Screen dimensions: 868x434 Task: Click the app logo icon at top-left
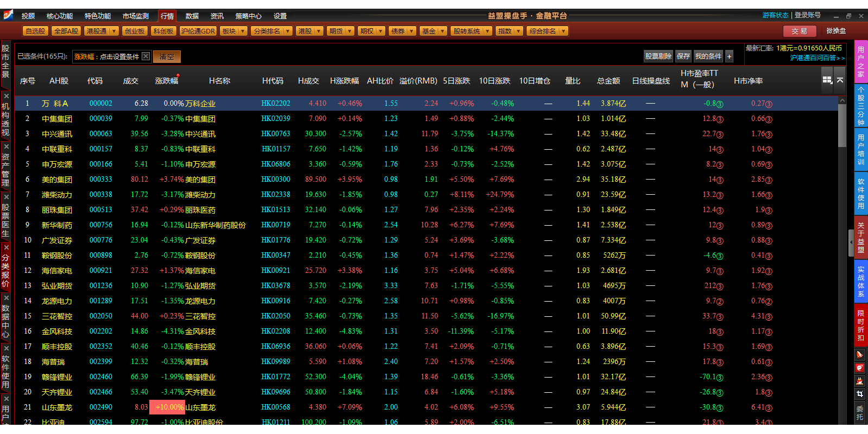(x=8, y=15)
